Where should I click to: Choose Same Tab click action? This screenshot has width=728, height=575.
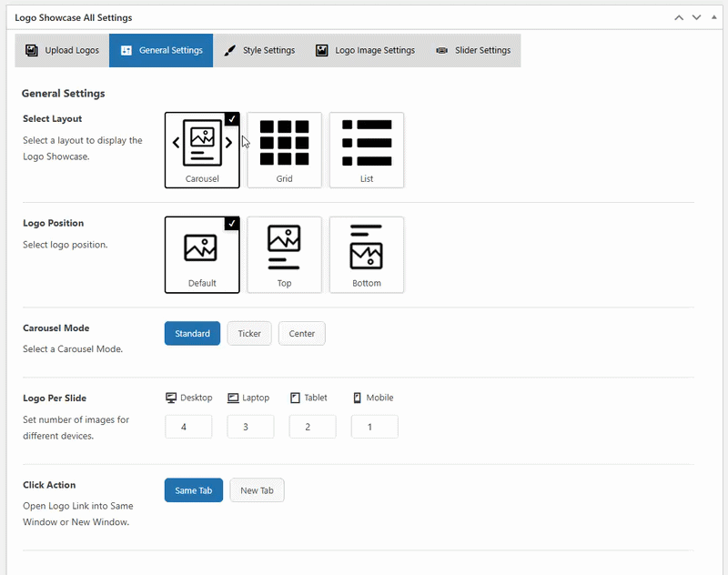[x=194, y=490]
